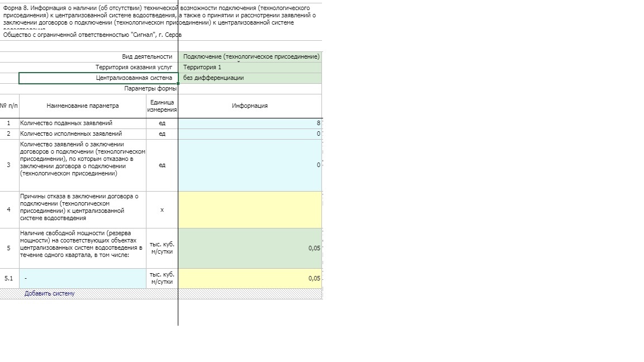Select the "Территория оказания услуг" label

coord(134,67)
